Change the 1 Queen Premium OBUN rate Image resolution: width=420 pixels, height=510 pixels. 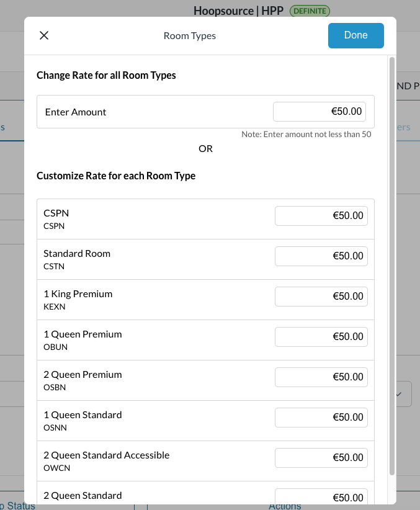point(321,336)
